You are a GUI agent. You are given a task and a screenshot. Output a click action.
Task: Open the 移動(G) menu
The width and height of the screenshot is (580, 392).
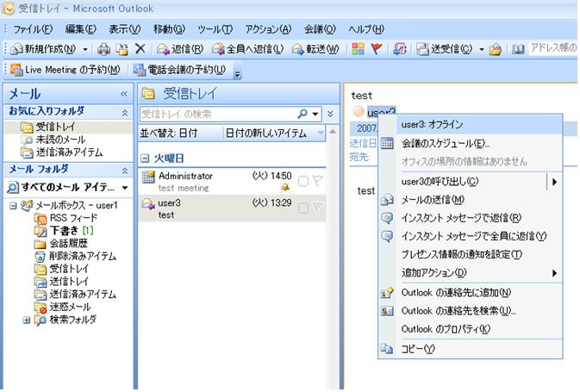169,28
